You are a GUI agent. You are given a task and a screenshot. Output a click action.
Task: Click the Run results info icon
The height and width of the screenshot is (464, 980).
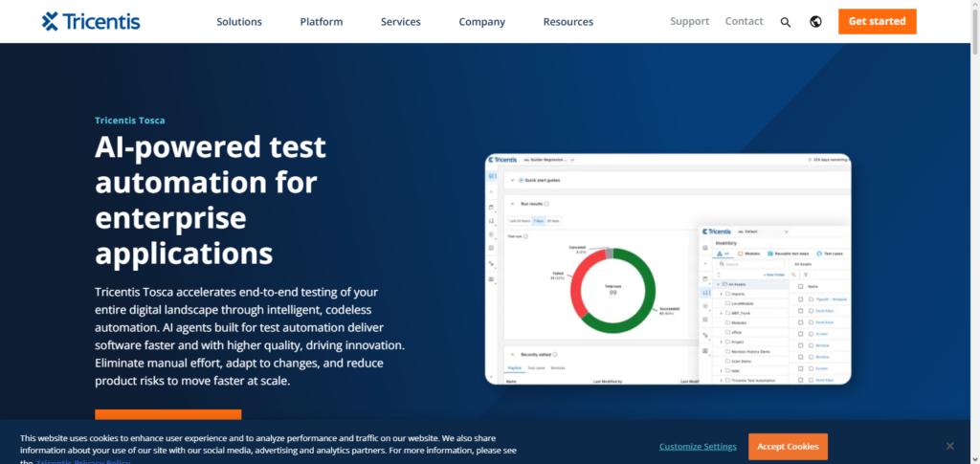click(x=546, y=204)
